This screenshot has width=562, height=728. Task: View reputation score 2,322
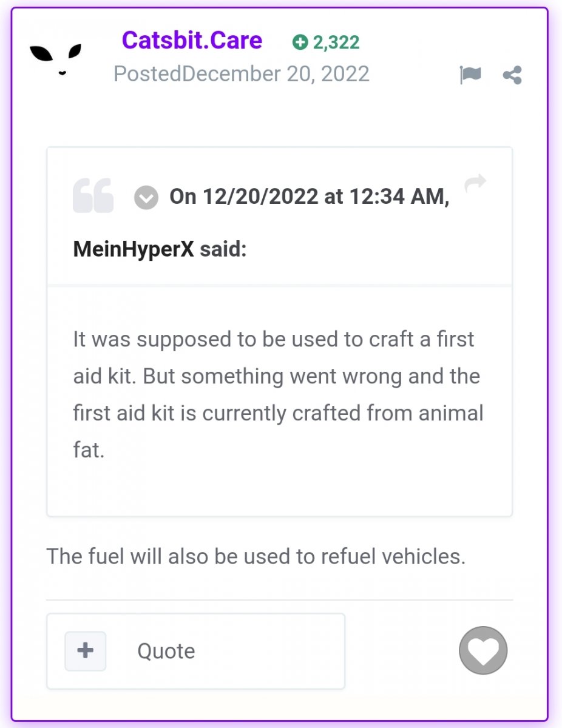pos(336,42)
